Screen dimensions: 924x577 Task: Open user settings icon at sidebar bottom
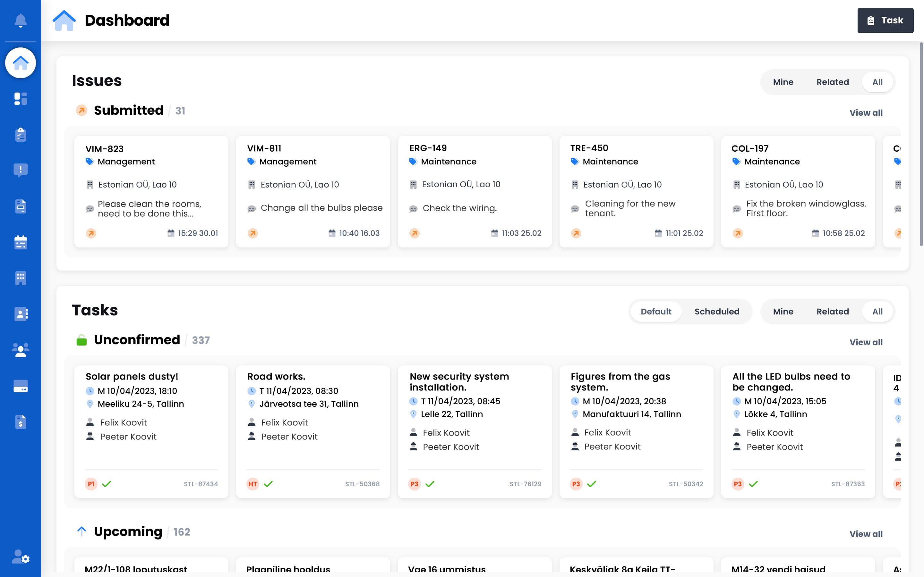21,557
